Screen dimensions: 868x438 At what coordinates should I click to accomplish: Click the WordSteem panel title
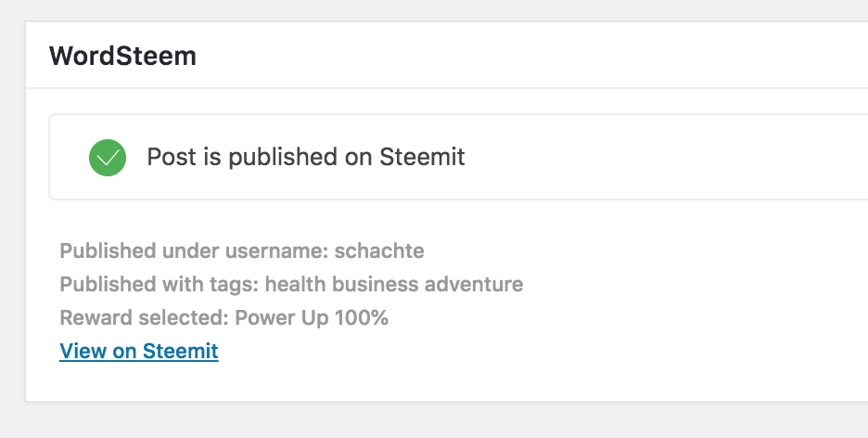click(122, 56)
